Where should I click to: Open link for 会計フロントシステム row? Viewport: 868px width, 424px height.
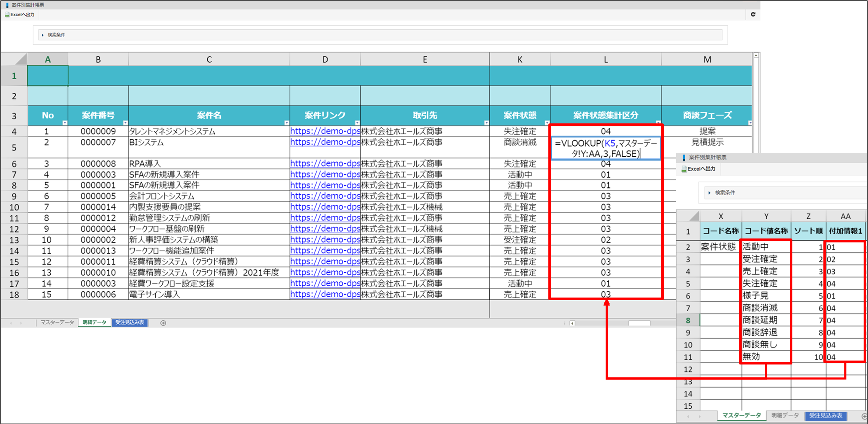325,196
